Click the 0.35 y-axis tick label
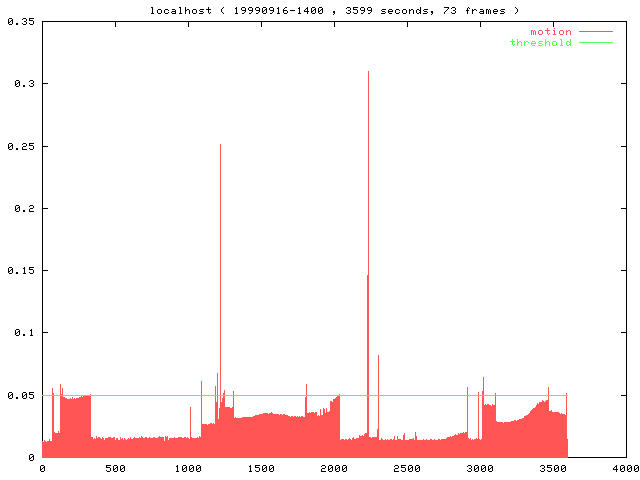Image resolution: width=640 pixels, height=480 pixels. tap(19, 21)
